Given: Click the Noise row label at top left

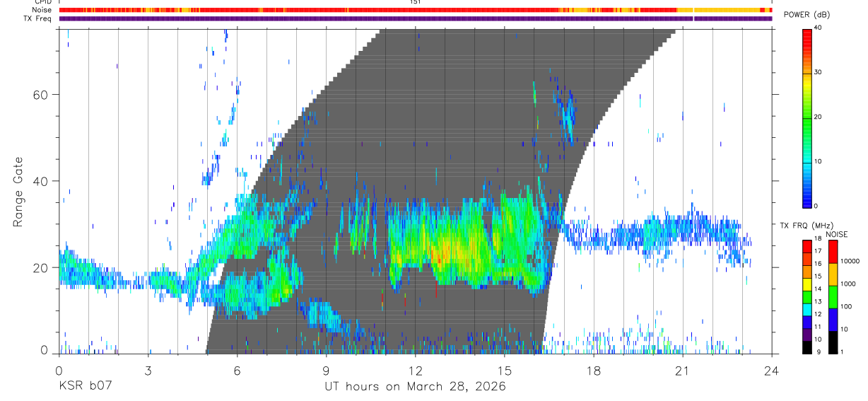Looking at the screenshot, I should pyautogui.click(x=42, y=10).
